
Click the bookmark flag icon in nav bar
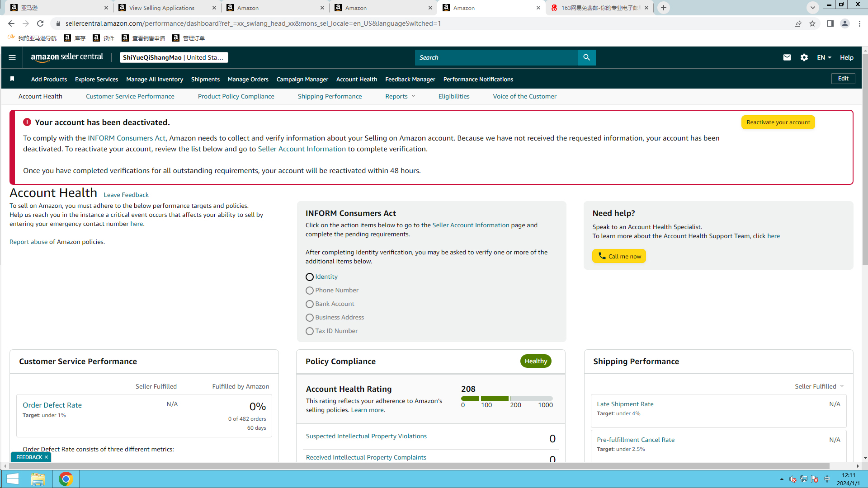12,79
